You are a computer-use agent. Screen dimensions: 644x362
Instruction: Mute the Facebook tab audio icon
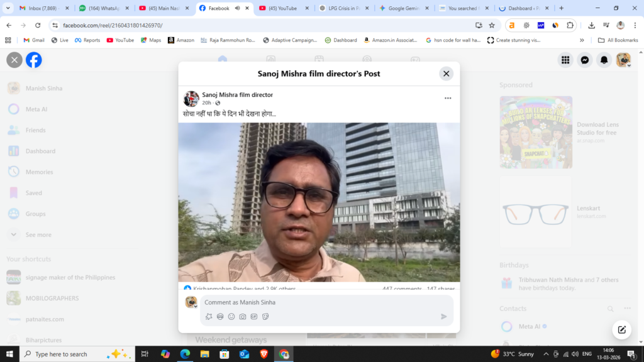237,8
